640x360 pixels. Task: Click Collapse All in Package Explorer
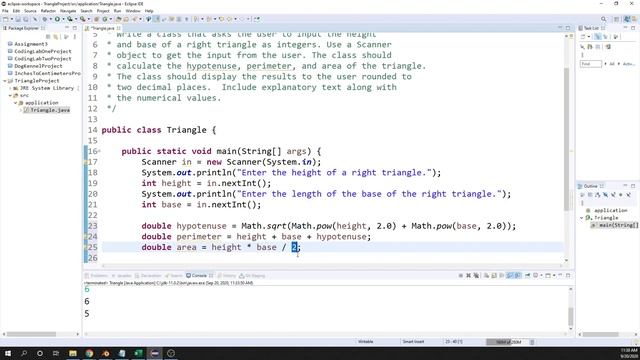tap(48, 37)
